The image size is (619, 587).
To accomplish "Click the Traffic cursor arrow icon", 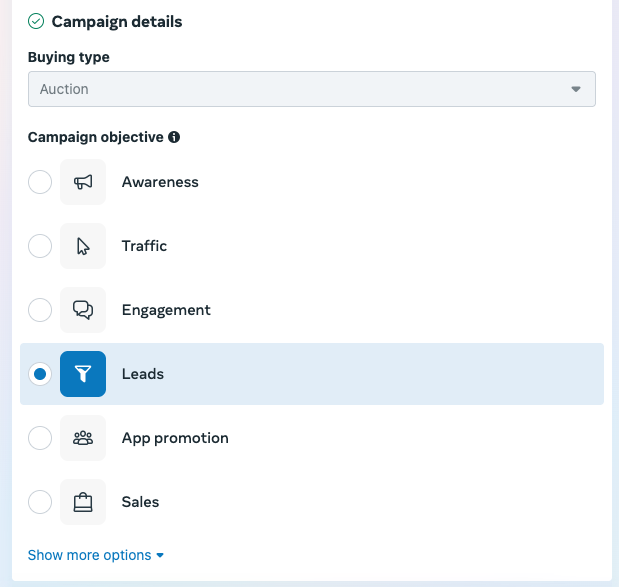I will coord(83,246).
